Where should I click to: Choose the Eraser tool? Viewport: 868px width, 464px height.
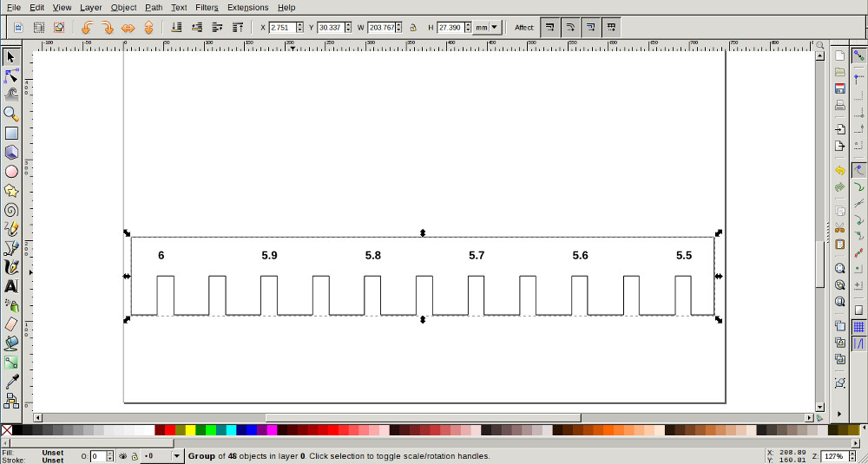11,324
